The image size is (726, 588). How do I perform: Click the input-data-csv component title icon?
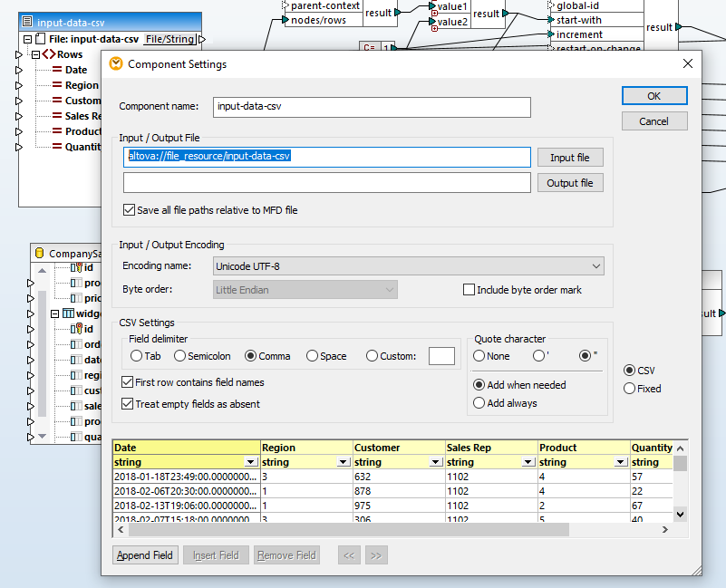(x=27, y=22)
